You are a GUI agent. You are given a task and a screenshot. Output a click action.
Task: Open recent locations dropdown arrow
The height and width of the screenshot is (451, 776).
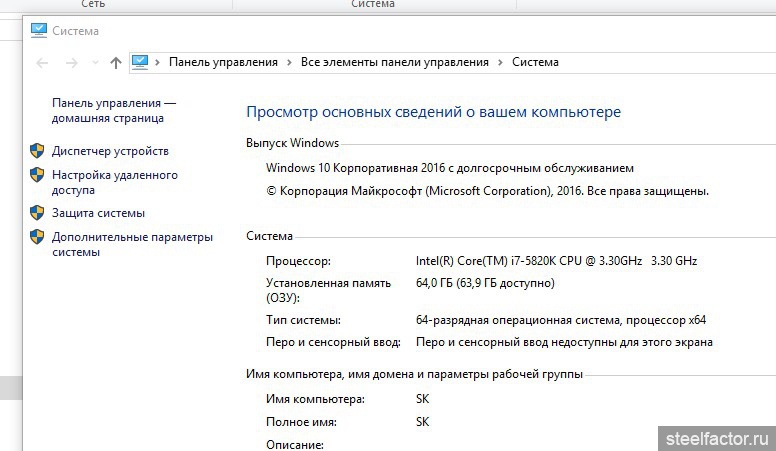coord(95,62)
